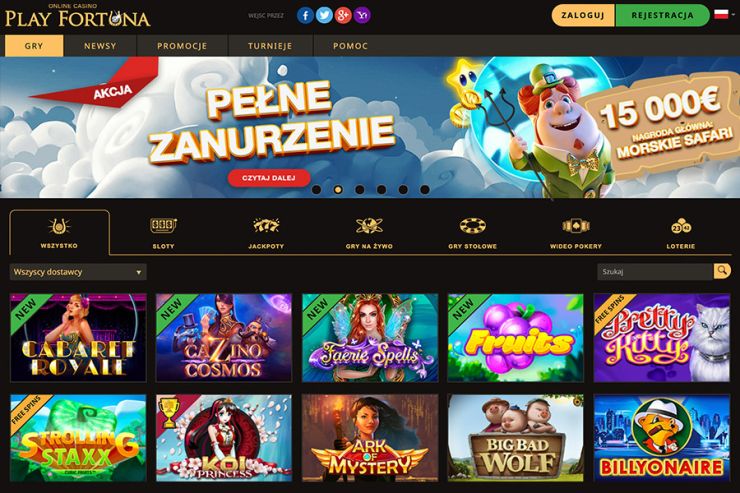
Task: Expand the Wszyscy dostawcy provider dropdown
Action: tap(78, 272)
